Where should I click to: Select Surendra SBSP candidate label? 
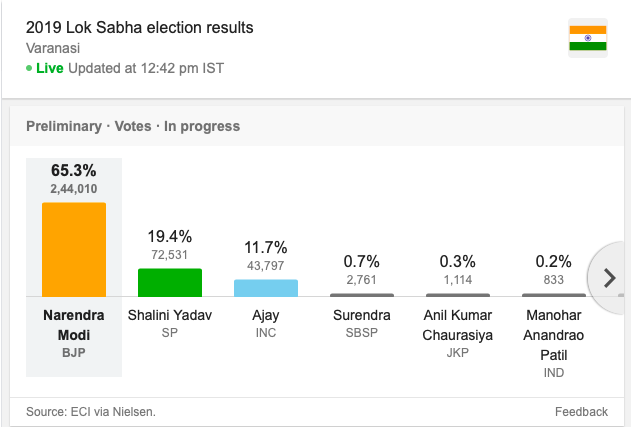click(362, 324)
